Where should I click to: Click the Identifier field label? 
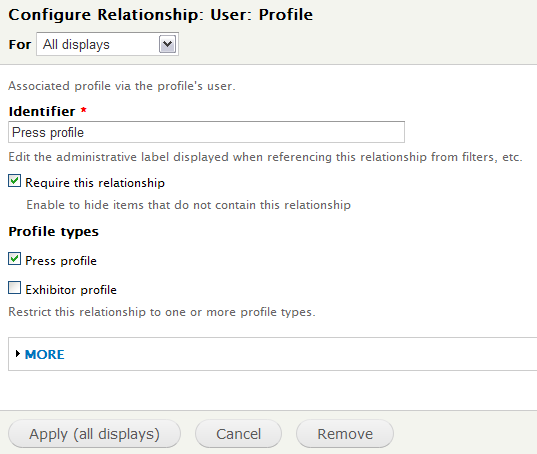coord(42,111)
